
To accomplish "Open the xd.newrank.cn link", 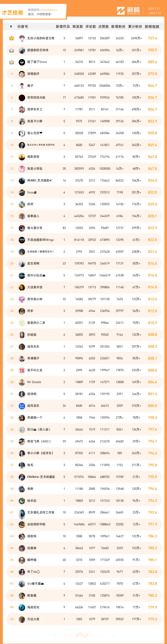I will [48, 10].
